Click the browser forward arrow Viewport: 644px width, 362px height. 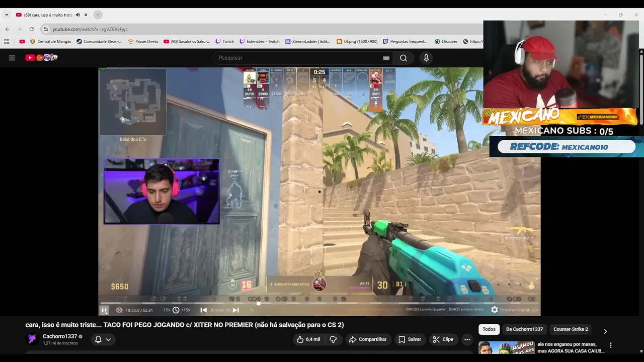pyautogui.click(x=19, y=29)
